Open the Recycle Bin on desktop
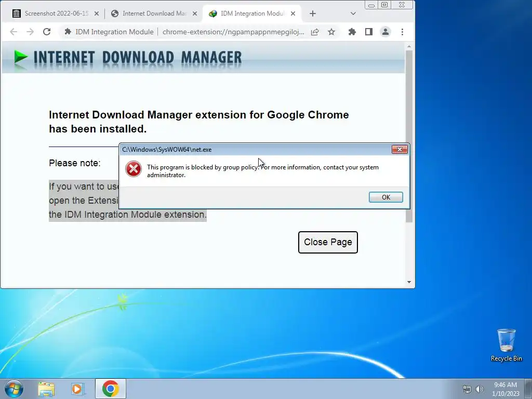 [506, 345]
